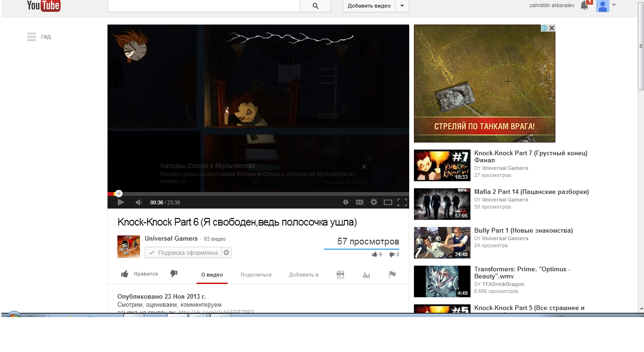Open TFADreikDragon channel link
The height and width of the screenshot is (352, 644).
[503, 285]
